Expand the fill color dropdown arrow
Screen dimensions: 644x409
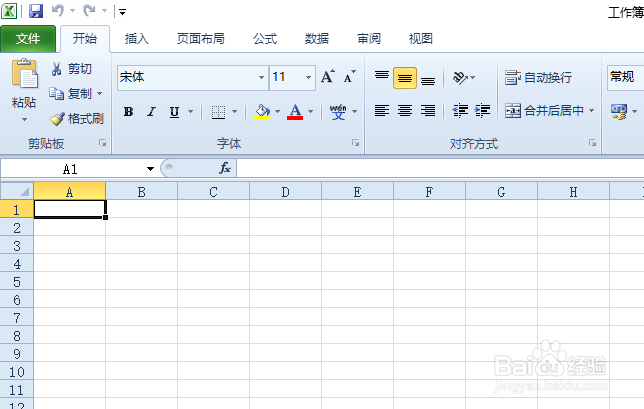point(278,112)
